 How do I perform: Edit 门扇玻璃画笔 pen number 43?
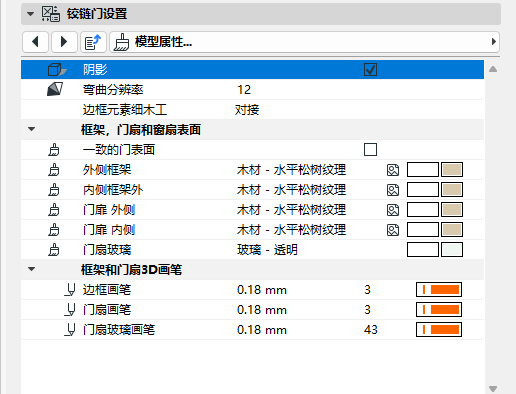[x=371, y=330]
